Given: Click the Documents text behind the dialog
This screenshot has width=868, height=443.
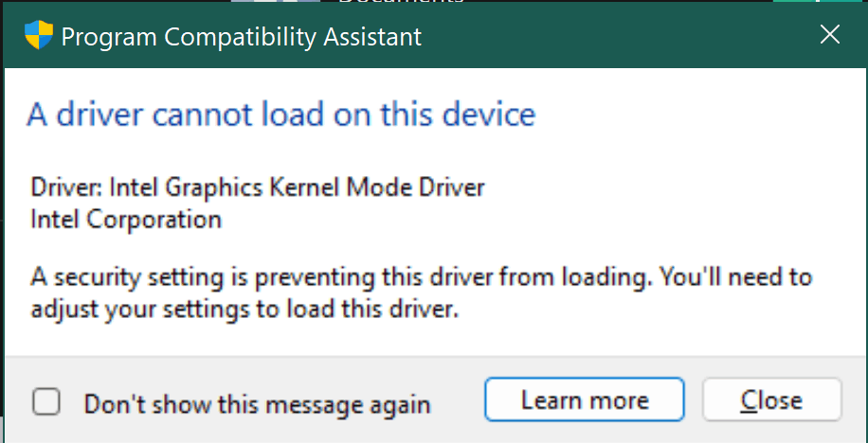Looking at the screenshot, I should [401, 2].
